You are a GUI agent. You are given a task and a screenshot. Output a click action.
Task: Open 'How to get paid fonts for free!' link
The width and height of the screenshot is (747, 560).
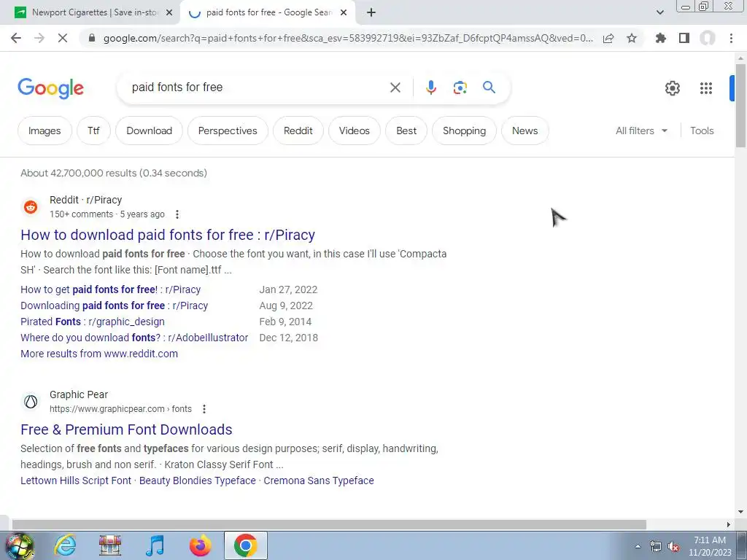tap(111, 289)
